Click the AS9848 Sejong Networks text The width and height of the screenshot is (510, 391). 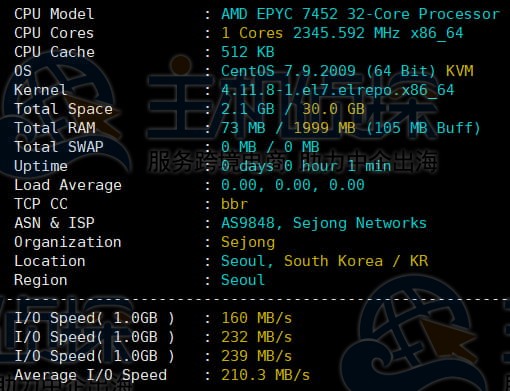324,223
